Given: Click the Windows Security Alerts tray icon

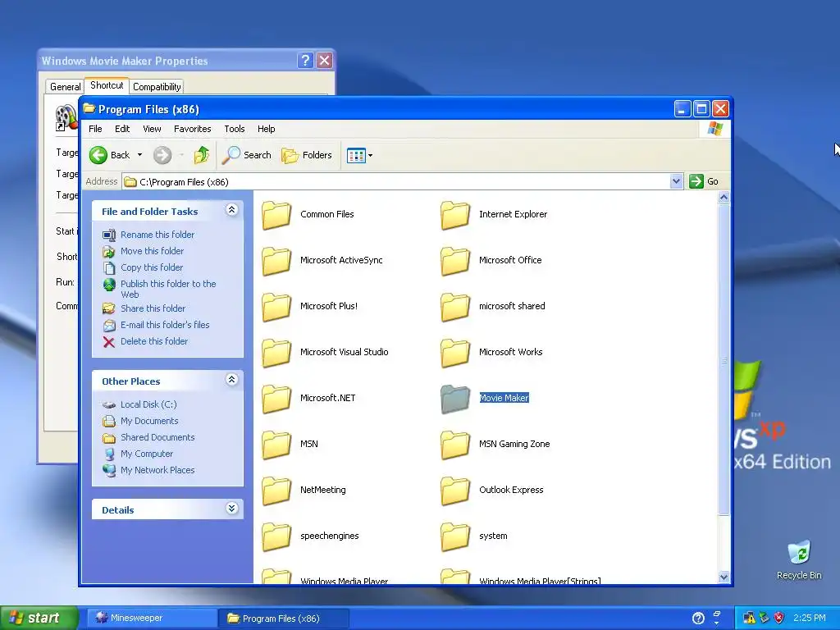Looking at the screenshot, I should click(779, 618).
